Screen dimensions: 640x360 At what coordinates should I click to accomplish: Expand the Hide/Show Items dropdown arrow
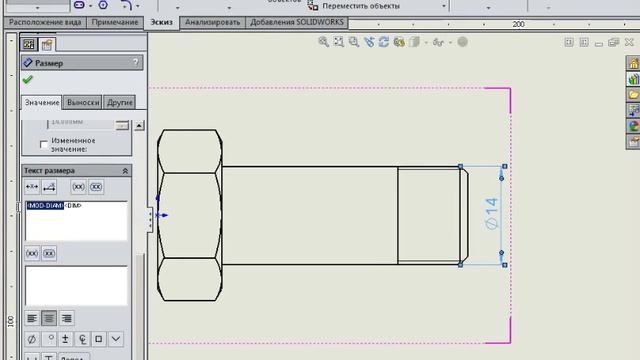point(450,42)
